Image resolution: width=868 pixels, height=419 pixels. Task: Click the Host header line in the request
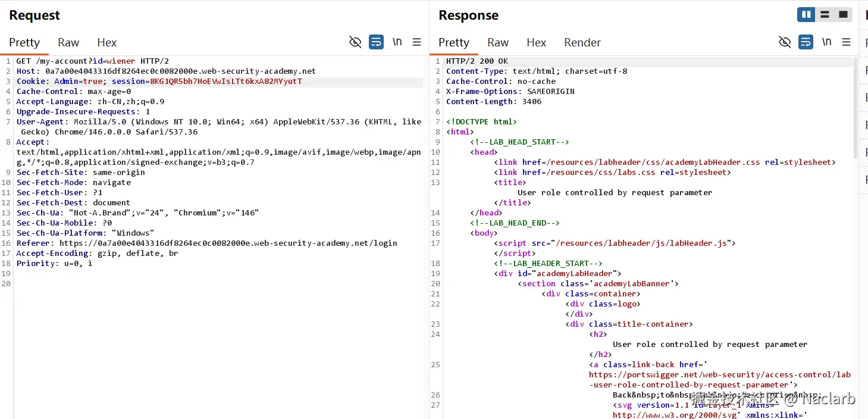point(166,71)
